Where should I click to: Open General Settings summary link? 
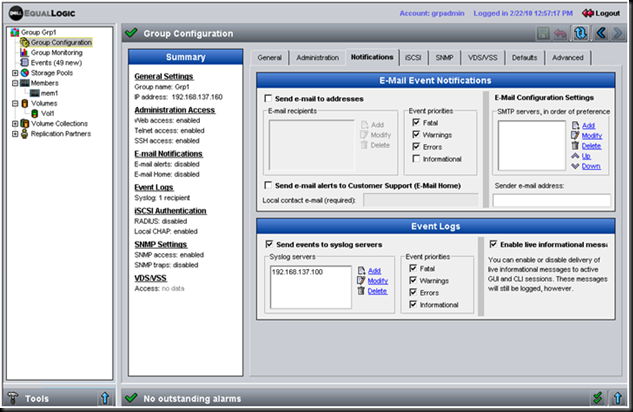[x=163, y=76]
